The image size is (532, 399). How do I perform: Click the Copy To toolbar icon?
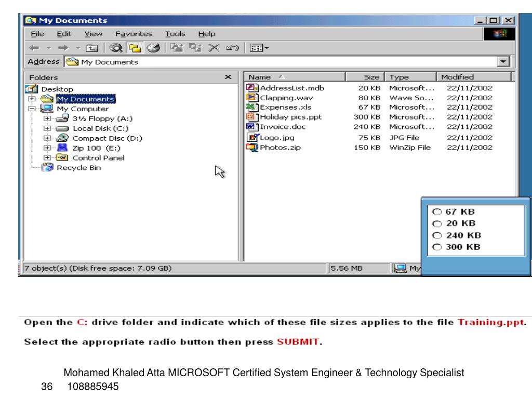(195, 47)
